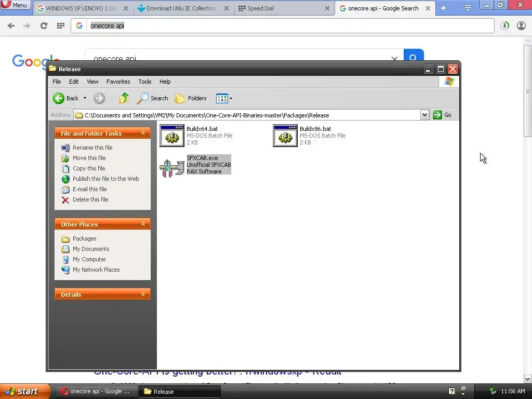Open the Views icon dropdown
532x399 pixels.
click(224, 98)
